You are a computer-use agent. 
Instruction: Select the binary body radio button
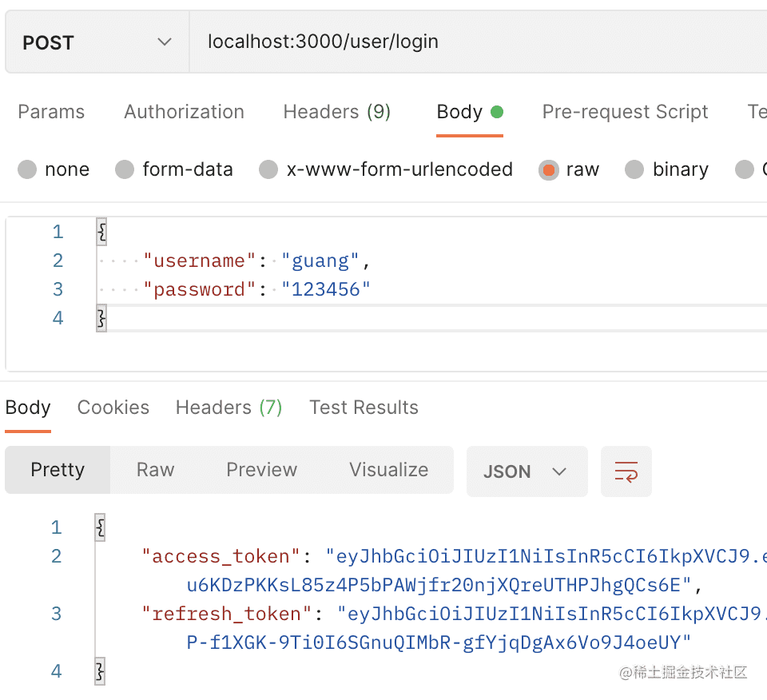click(635, 169)
